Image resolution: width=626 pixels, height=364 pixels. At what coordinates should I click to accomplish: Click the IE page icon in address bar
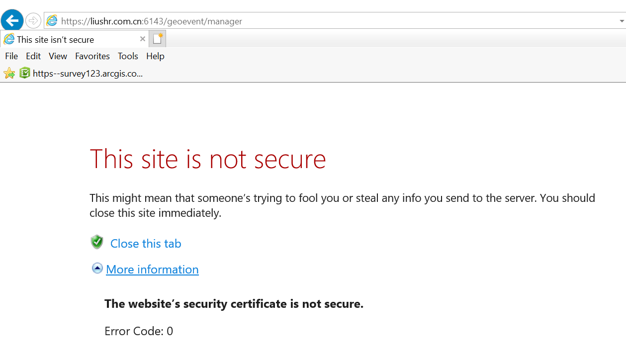click(x=52, y=21)
